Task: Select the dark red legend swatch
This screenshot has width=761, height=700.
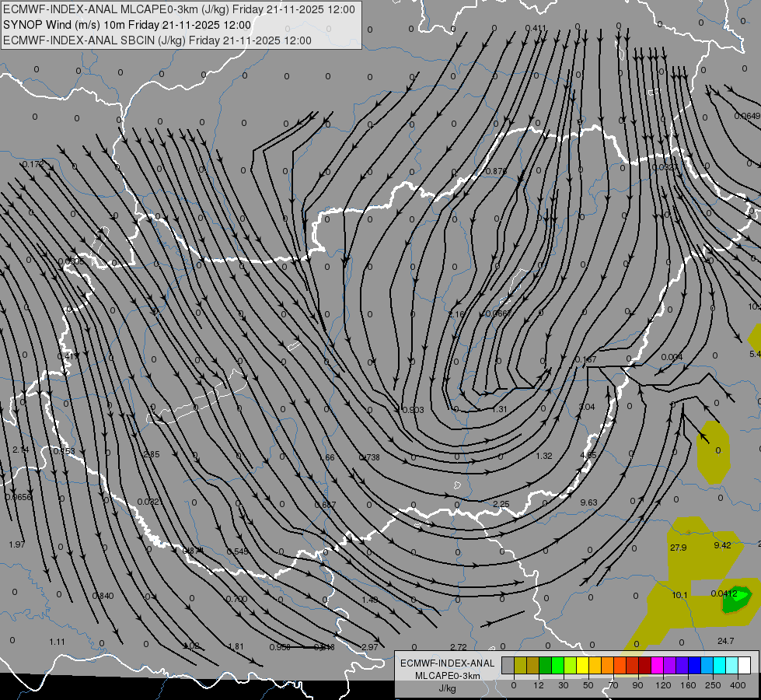Action: [x=645, y=665]
